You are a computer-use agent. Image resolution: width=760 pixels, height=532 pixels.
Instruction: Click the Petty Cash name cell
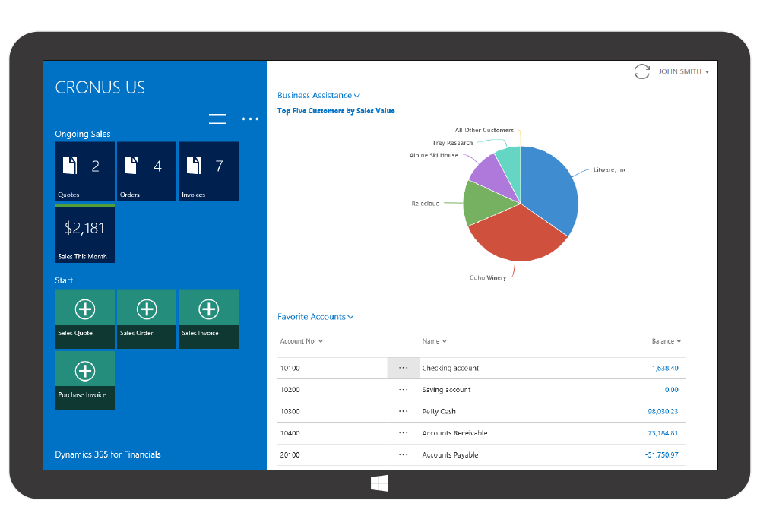[439, 411]
